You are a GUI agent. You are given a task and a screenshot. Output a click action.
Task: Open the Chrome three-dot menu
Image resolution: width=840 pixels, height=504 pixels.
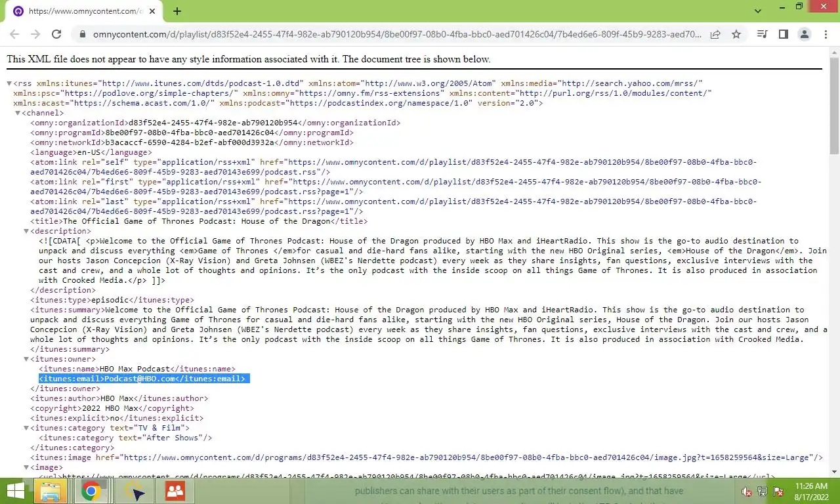tap(826, 34)
